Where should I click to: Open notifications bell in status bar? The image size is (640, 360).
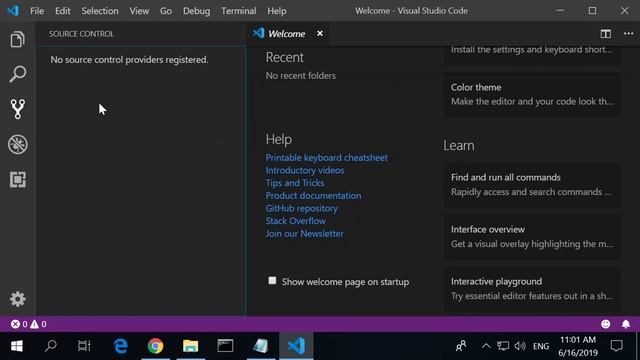[x=626, y=324]
